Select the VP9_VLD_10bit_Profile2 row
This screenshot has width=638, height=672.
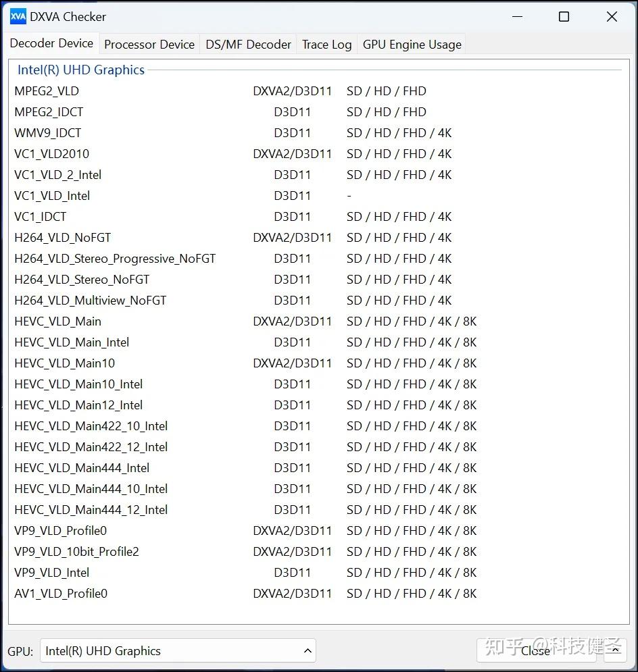coord(76,551)
